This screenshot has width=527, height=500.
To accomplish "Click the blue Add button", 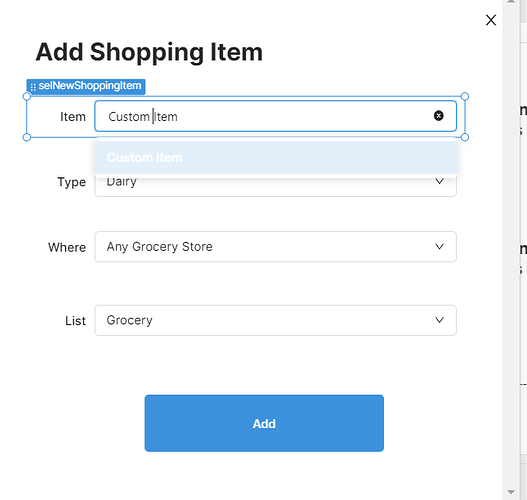I will [x=264, y=423].
